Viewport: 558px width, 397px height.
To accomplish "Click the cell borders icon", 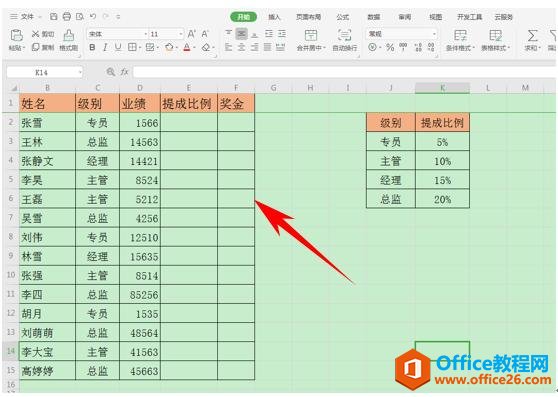I will coord(132,47).
